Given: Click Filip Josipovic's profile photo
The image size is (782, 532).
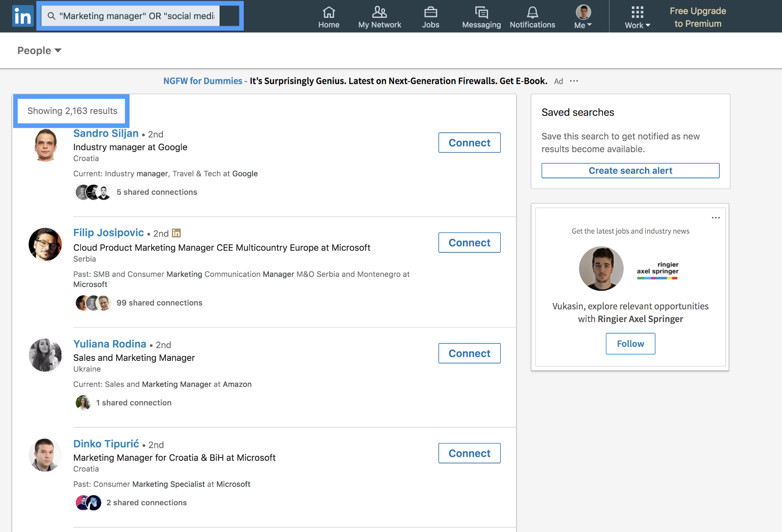Looking at the screenshot, I should 45,244.
